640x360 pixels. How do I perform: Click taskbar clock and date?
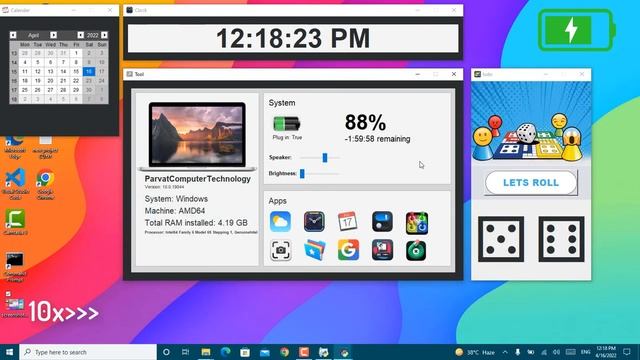(606, 352)
